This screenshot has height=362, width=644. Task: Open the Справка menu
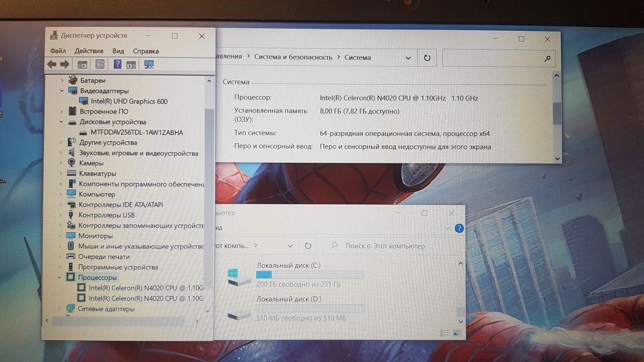coord(146,52)
